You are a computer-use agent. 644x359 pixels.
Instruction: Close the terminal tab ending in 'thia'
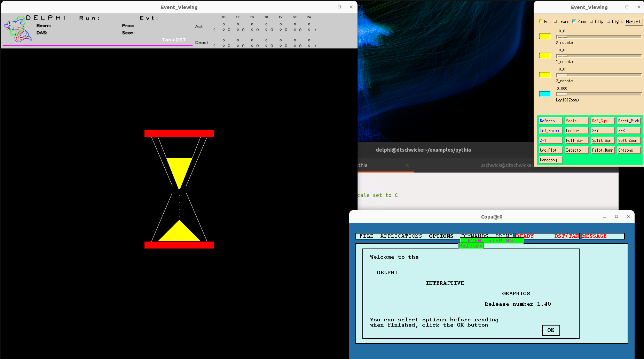click(x=407, y=165)
